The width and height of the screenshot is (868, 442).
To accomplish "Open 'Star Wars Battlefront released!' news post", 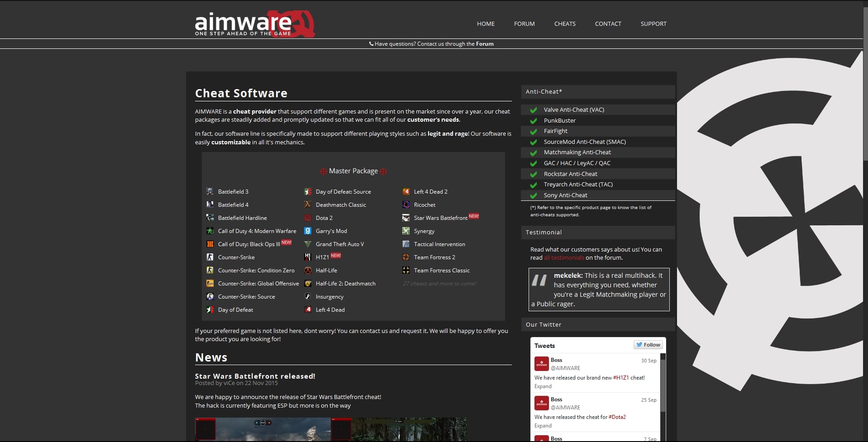I will [255, 376].
